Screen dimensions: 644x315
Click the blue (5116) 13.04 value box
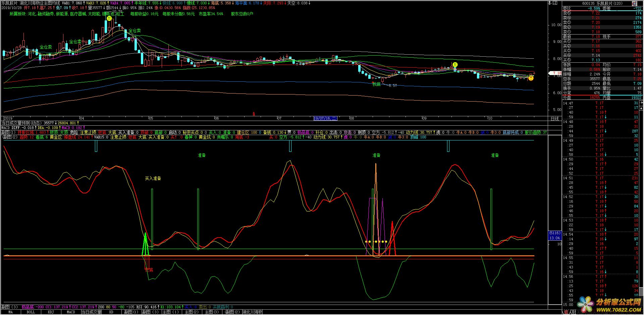[555, 235]
